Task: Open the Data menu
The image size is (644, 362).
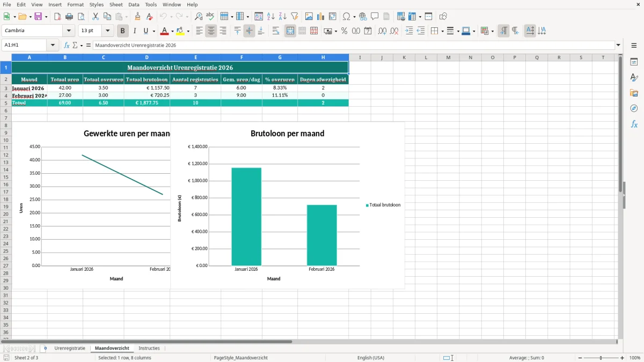Action: [134, 4]
